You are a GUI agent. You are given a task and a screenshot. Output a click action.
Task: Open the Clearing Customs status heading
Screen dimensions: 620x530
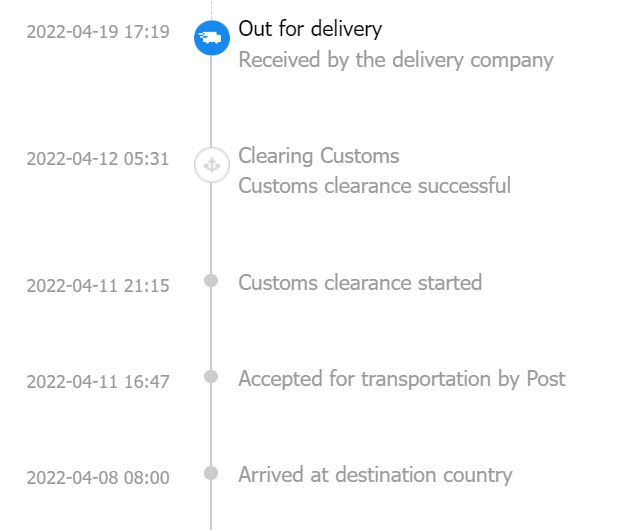[x=318, y=156]
